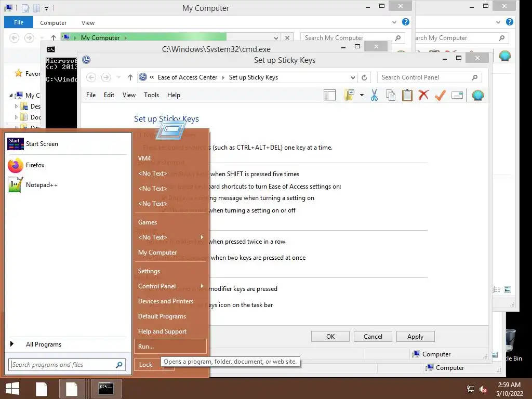Open VM4 entry in start menu

click(170, 158)
